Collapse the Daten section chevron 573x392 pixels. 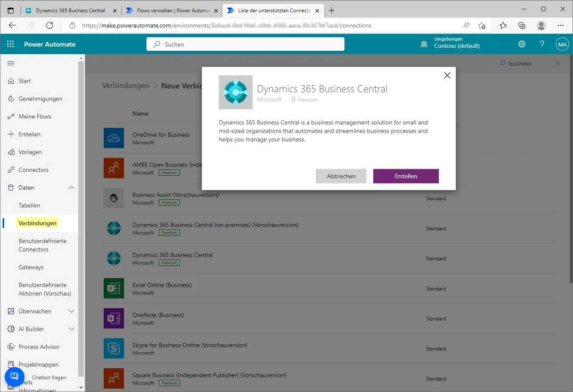pyautogui.click(x=72, y=188)
